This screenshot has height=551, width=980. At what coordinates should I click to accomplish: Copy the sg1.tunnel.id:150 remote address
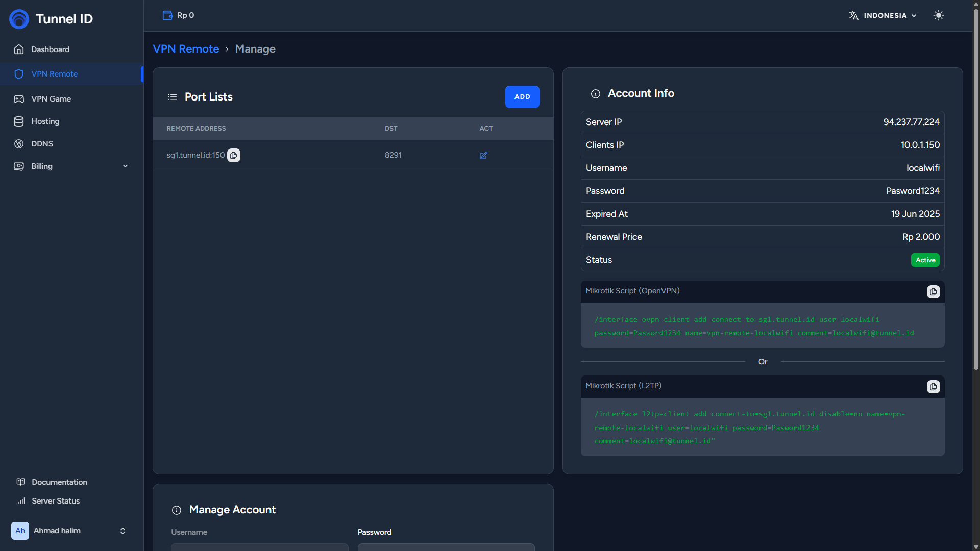[233, 155]
